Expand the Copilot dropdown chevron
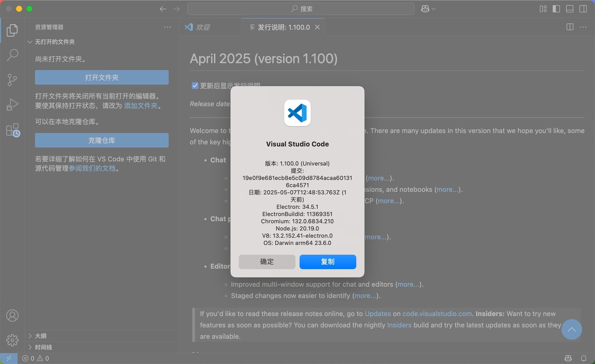Viewport: 595px width, 364px height. pyautogui.click(x=434, y=9)
